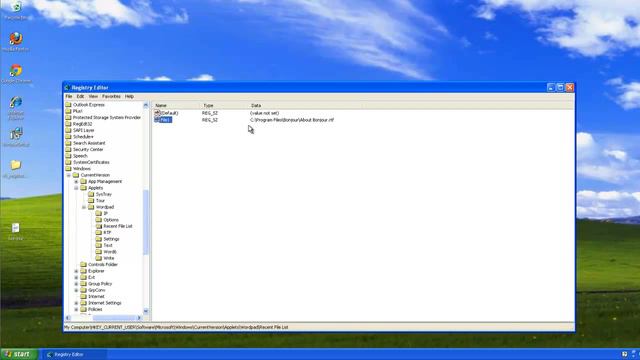This screenshot has height=360, width=640.
Task: Click the Security Center folder icon
Action: [68, 149]
